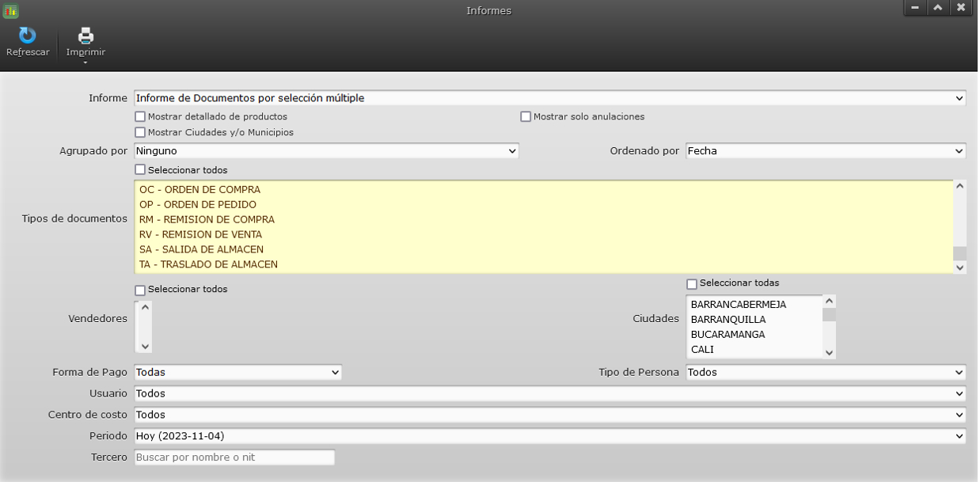Check Seleccionar todos for document types
This screenshot has width=980, height=482.
click(x=140, y=169)
